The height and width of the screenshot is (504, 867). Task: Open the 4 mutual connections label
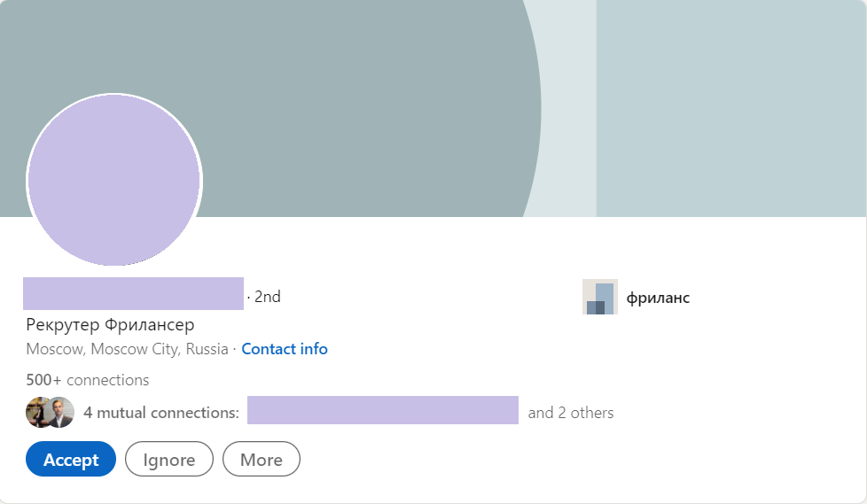click(x=160, y=413)
